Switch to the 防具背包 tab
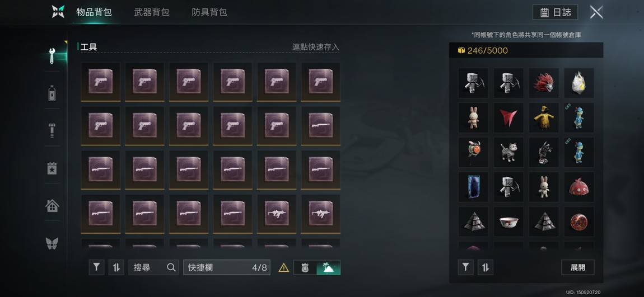Image resolution: width=644 pixels, height=297 pixels. 209,12
